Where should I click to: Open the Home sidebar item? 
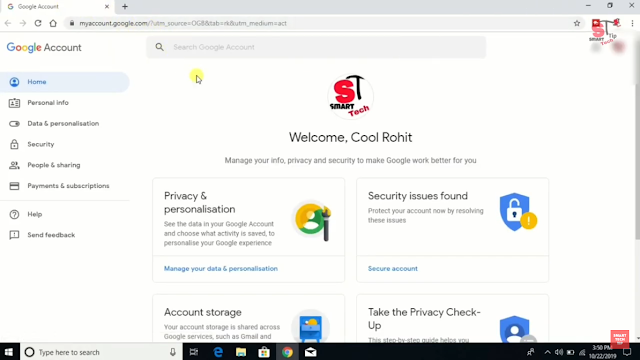pyautogui.click(x=64, y=82)
